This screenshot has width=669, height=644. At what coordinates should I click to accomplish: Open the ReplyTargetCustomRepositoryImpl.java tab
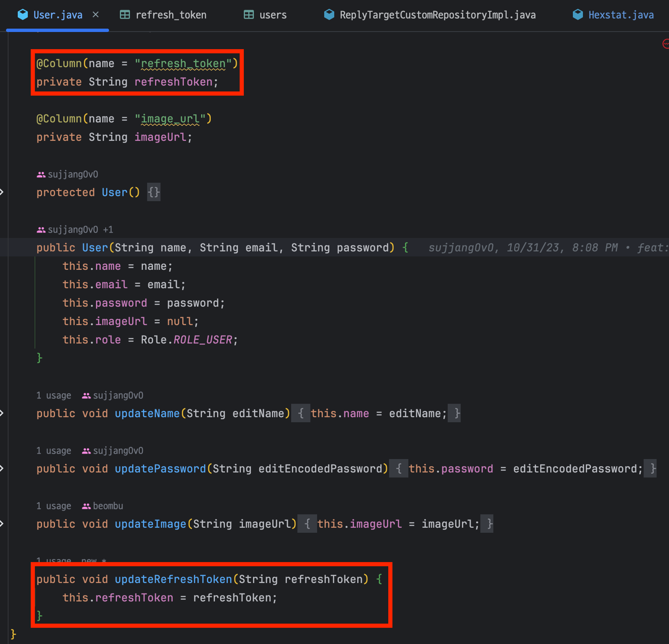tap(437, 15)
